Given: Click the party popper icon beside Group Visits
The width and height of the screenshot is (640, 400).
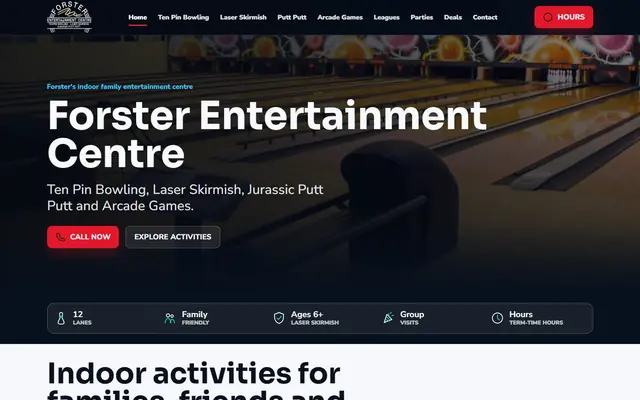Looking at the screenshot, I should pos(388,318).
